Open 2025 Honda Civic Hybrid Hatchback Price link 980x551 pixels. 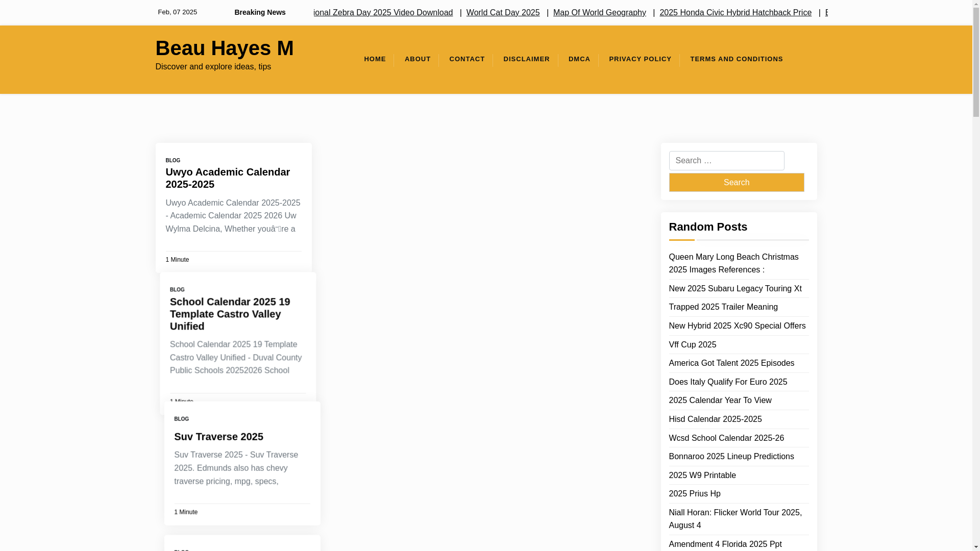(736, 12)
